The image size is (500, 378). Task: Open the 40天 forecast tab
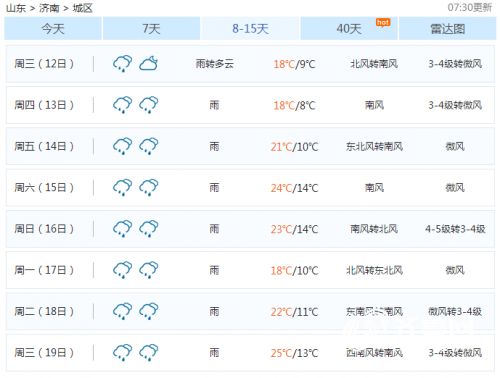click(x=349, y=29)
